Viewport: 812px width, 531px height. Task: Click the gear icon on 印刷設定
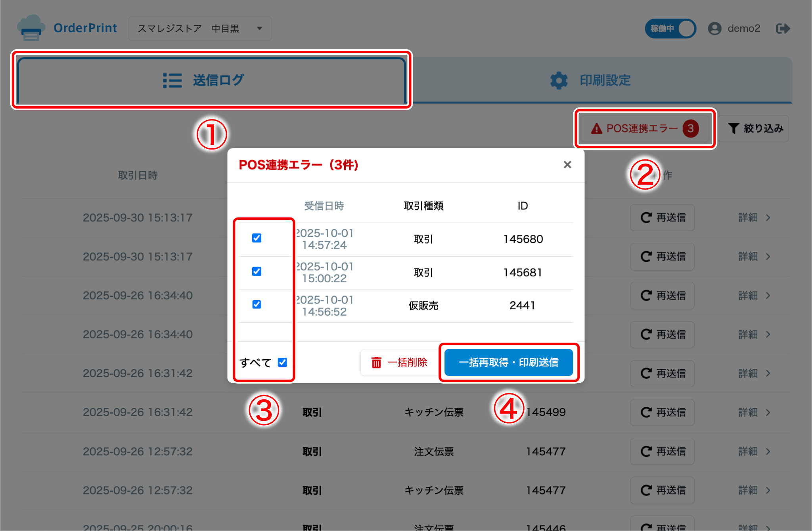(559, 81)
